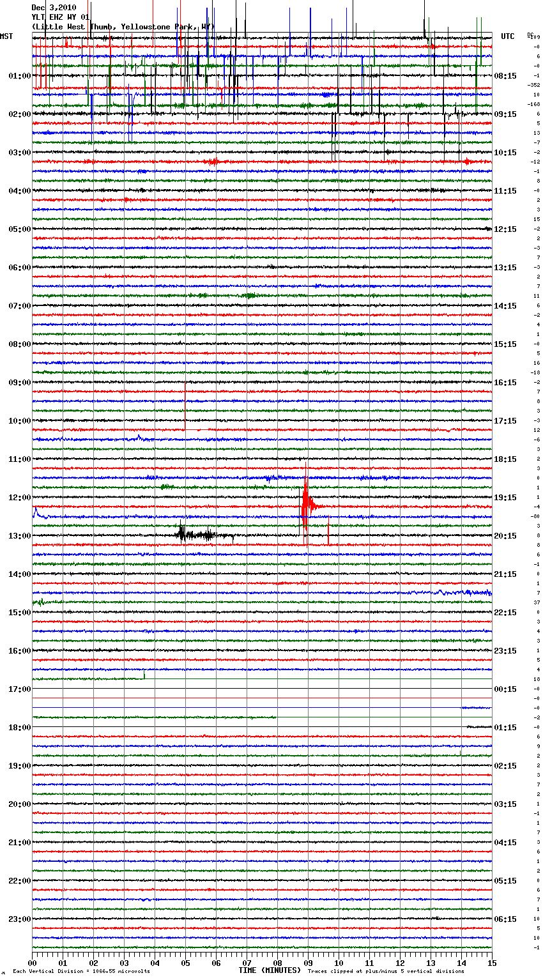Click the -168 DC offset value
This screenshot has width=543, height=980.
coord(534,104)
